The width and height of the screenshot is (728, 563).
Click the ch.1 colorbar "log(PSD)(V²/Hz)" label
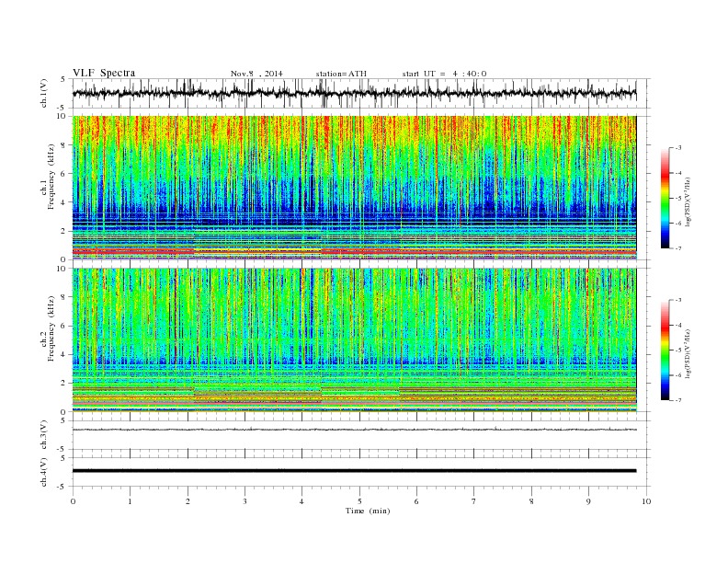tap(689, 201)
